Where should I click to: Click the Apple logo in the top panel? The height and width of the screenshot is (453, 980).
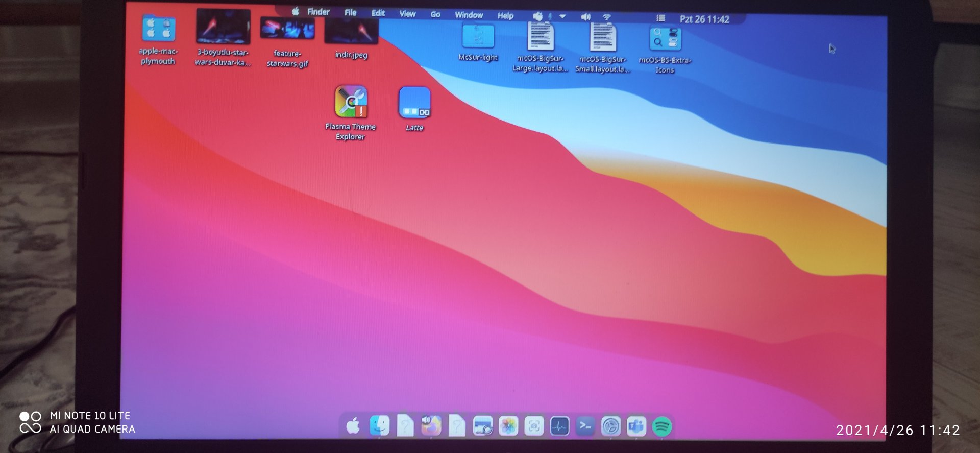click(296, 11)
